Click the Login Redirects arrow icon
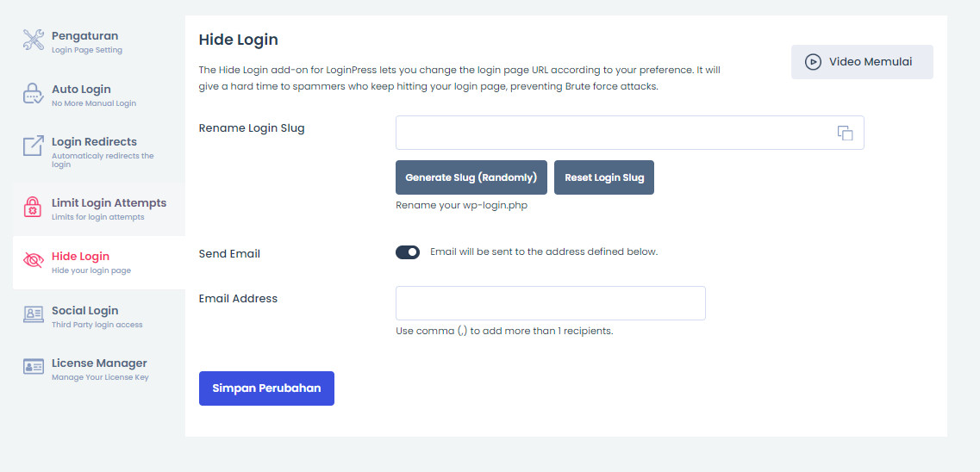The width and height of the screenshot is (980, 472). (x=33, y=146)
